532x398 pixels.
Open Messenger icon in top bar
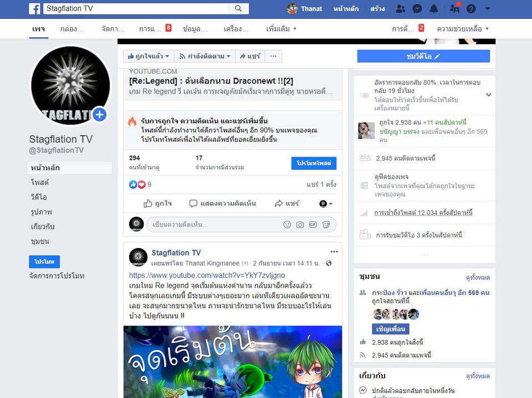(417, 9)
